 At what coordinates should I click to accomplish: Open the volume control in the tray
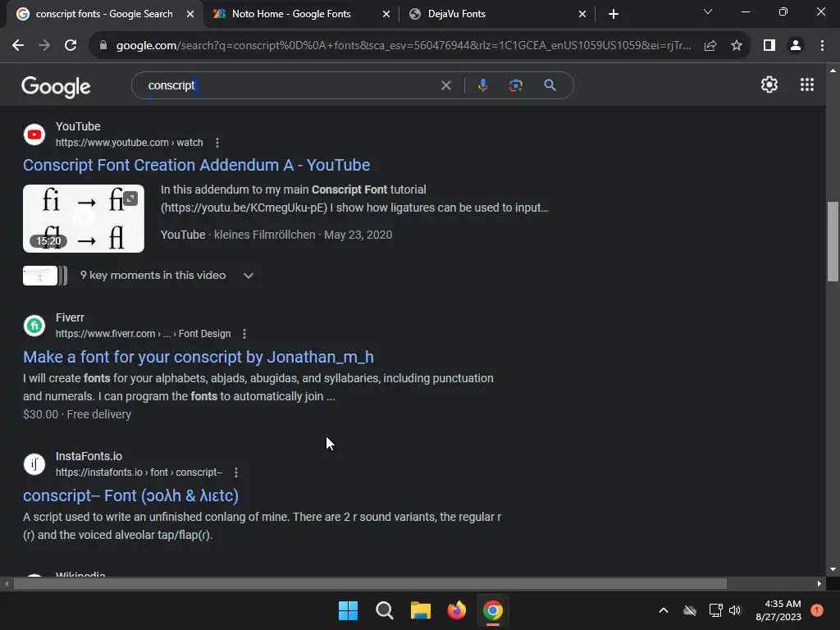pyautogui.click(x=735, y=610)
